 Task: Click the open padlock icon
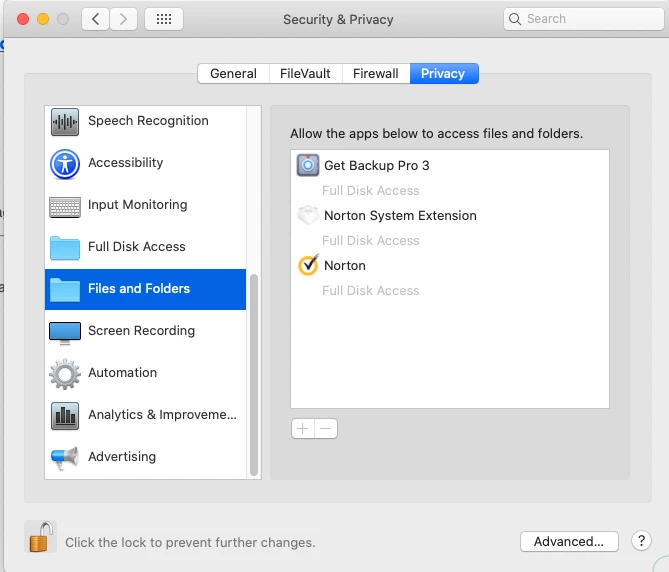pyautogui.click(x=41, y=537)
